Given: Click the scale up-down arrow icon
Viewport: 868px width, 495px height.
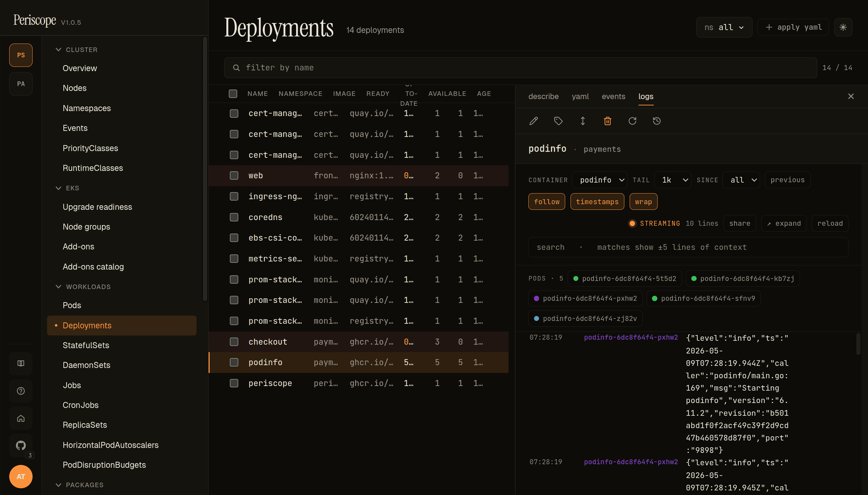Looking at the screenshot, I should (583, 121).
